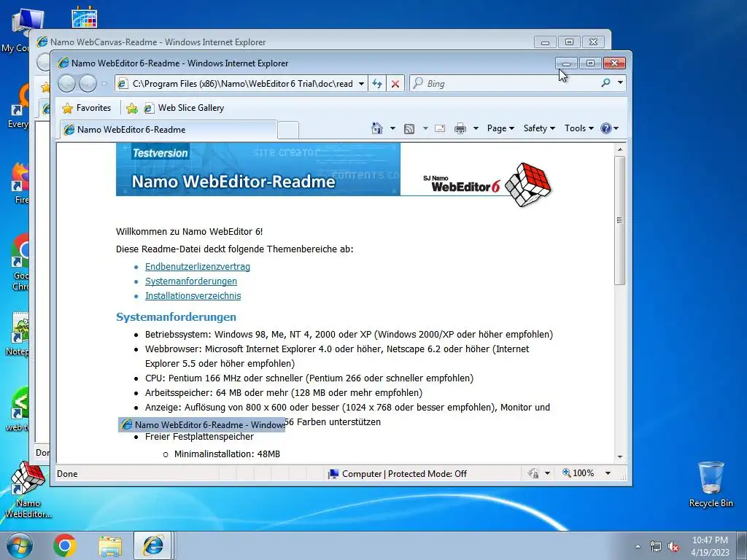Viewport: 747px width, 560px height.
Task: Click the privacy report status icon
Action: [x=533, y=473]
